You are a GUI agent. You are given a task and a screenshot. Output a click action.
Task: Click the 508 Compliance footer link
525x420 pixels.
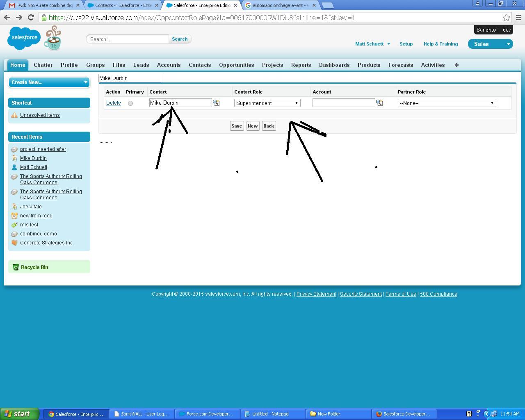click(x=438, y=294)
